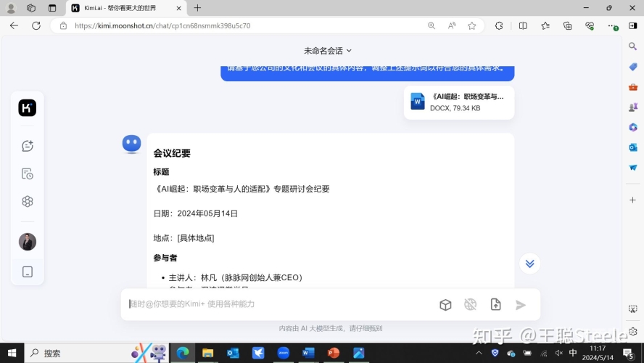Open Word from the taskbar
Screen dimensions: 644x363
pyautogui.click(x=308, y=353)
